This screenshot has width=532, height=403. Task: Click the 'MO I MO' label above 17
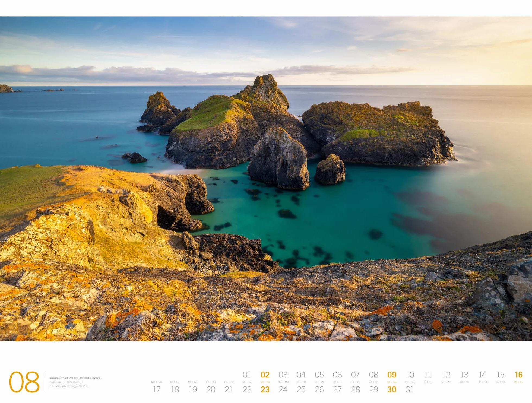coord(157,382)
